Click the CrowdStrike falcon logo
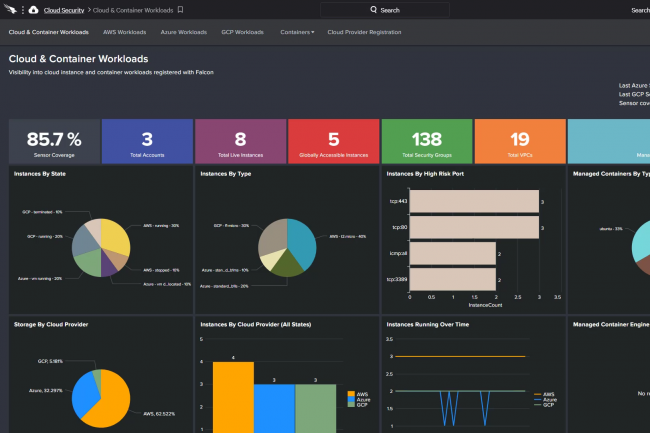The width and height of the screenshot is (650, 433). [x=10, y=9]
